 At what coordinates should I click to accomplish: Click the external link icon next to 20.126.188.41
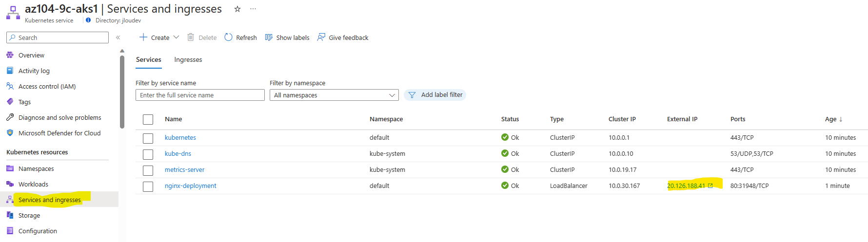[710, 186]
